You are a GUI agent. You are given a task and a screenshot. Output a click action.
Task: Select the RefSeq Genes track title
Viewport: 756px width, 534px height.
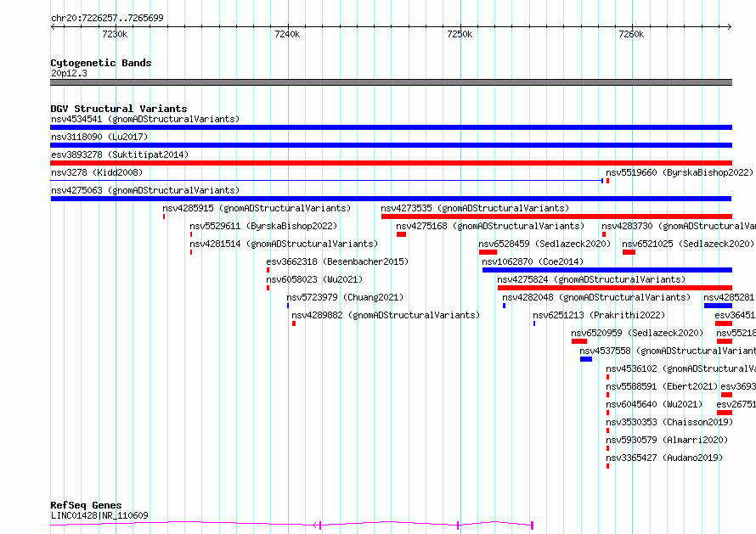[87, 505]
